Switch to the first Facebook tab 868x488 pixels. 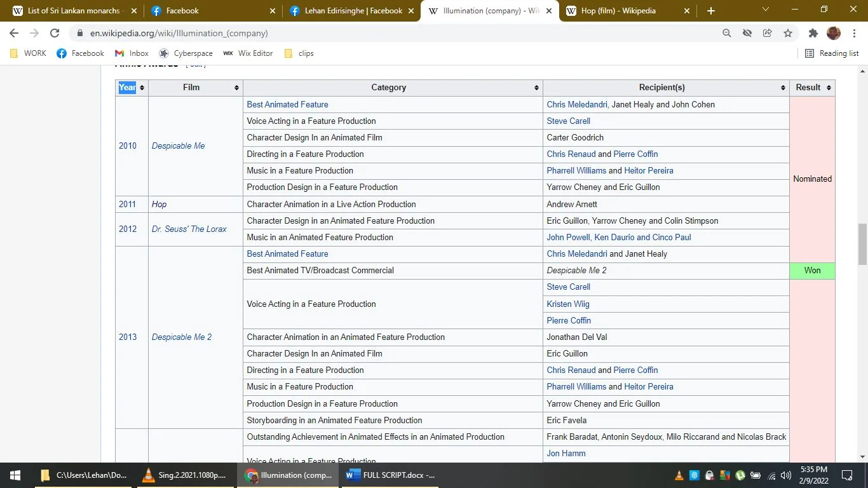point(214,11)
